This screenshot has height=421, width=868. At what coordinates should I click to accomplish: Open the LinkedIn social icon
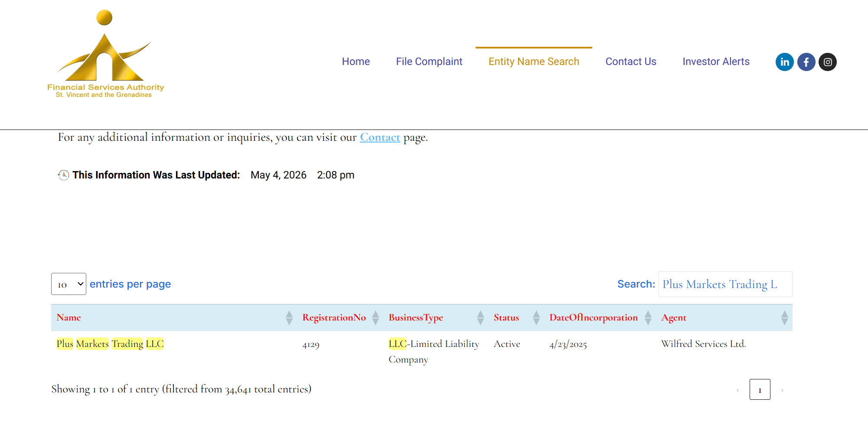pos(785,62)
